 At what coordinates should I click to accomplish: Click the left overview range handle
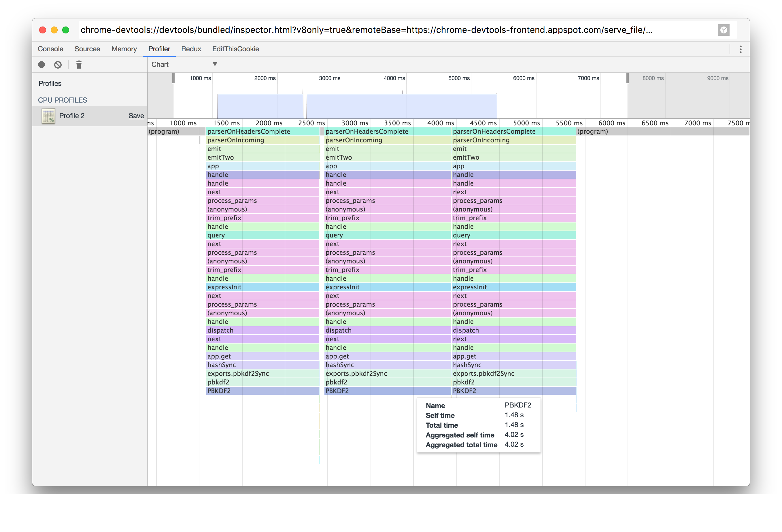173,78
